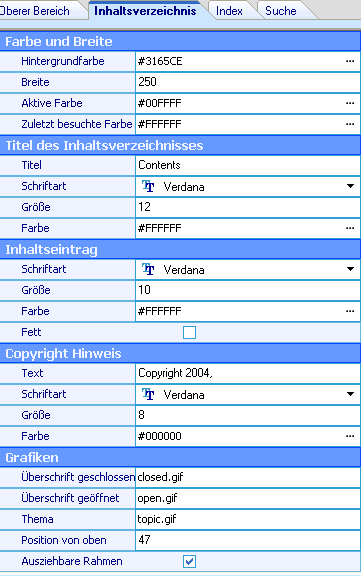Click the Titel field containing Contents
This screenshot has width=361, height=576.
248,165
